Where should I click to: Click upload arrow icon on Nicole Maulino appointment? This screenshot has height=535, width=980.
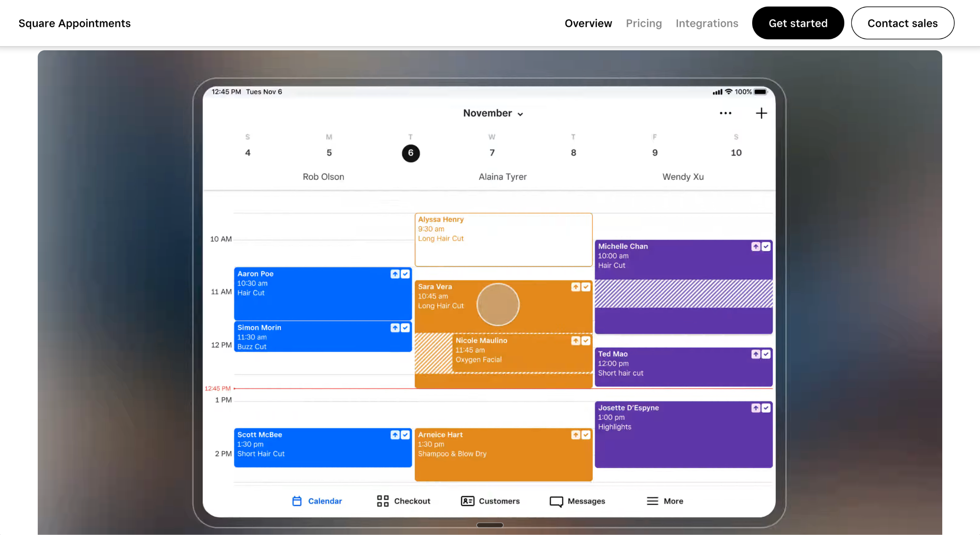(576, 341)
